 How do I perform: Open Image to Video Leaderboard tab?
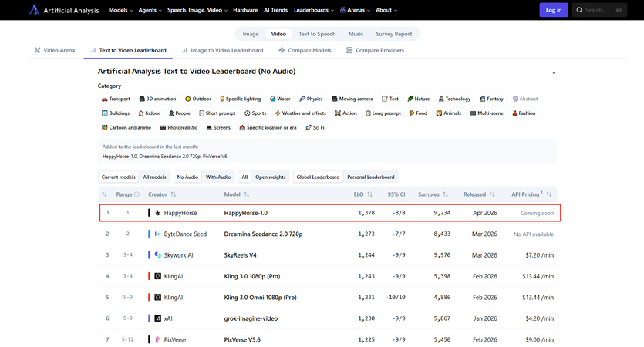tap(222, 51)
